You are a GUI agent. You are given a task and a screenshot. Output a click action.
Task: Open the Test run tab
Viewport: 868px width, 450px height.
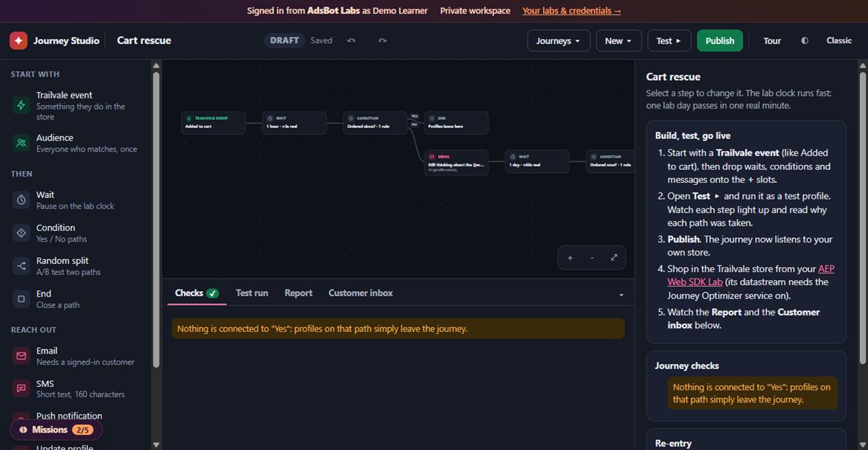click(252, 293)
